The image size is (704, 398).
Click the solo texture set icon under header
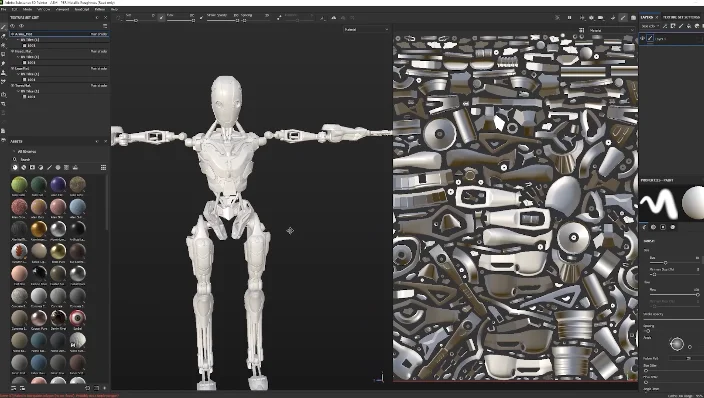(21, 26)
